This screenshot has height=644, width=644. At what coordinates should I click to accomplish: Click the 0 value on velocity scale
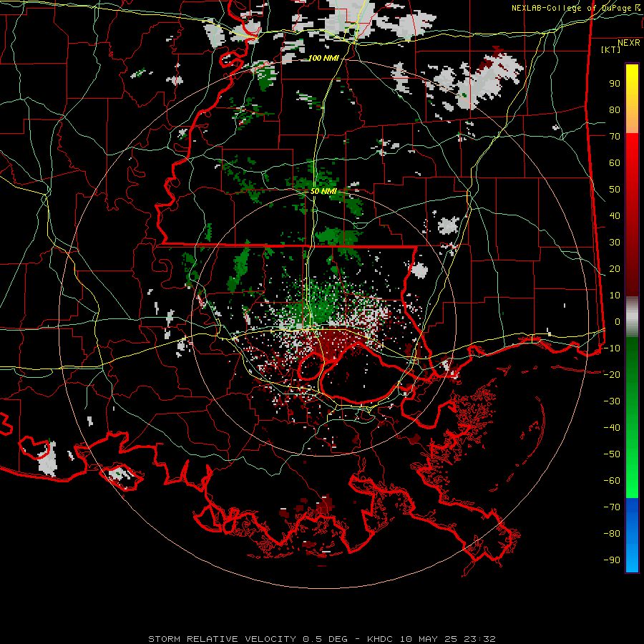click(x=617, y=322)
